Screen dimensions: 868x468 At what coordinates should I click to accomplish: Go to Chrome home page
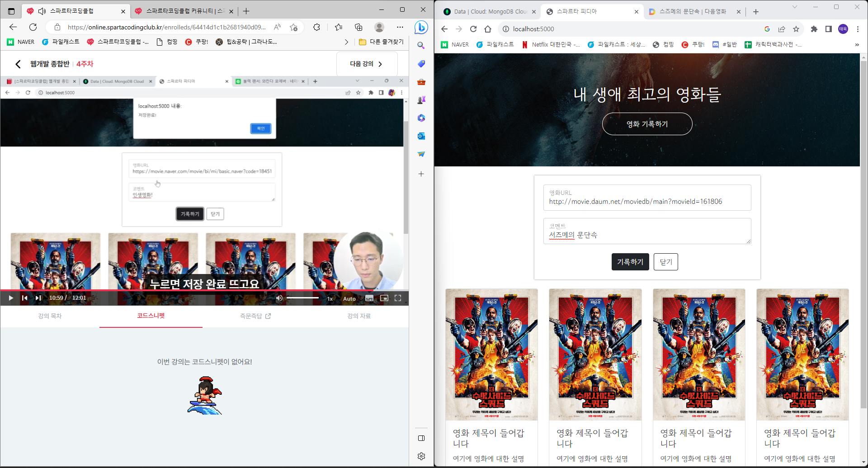(488, 29)
